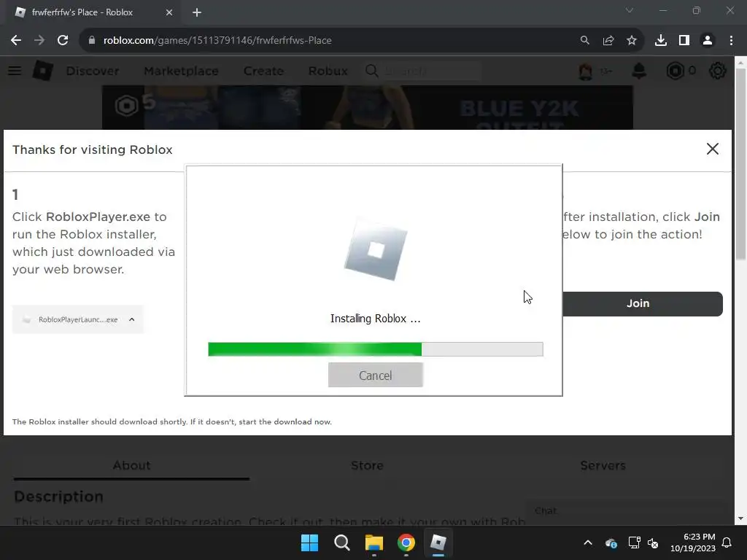Viewport: 747px width, 560px height.
Task: Show hidden system tray icons
Action: [588, 542]
